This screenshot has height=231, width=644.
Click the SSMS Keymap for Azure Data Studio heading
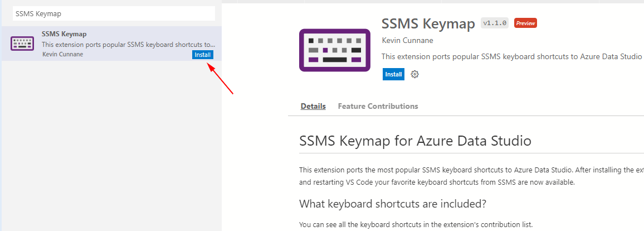coord(416,141)
